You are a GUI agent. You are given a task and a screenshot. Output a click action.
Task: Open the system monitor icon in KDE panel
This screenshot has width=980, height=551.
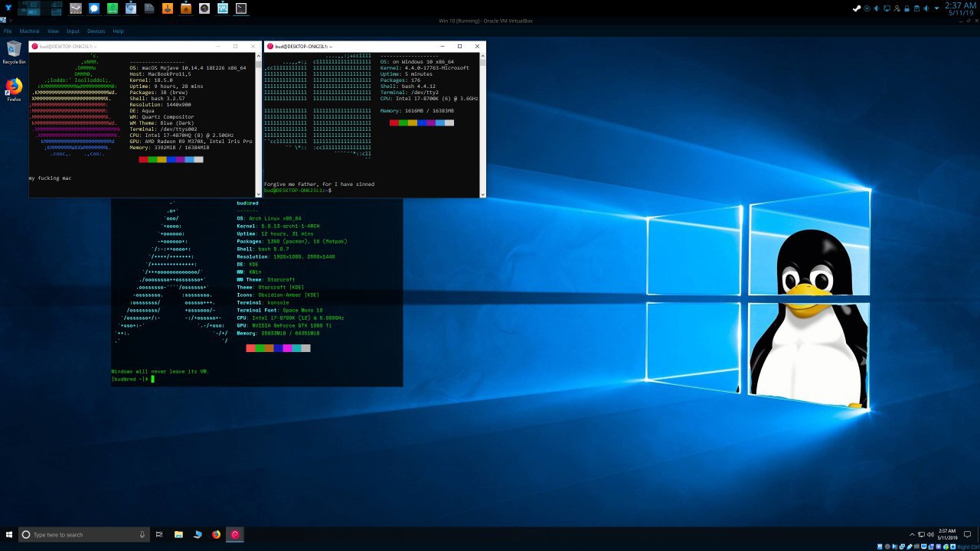(223, 8)
